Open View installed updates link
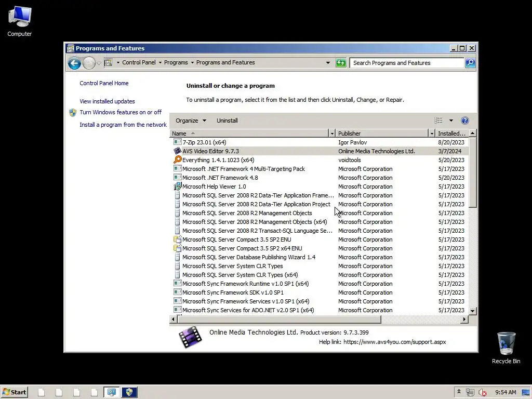Viewport: 532px width, 399px height. pos(107,101)
